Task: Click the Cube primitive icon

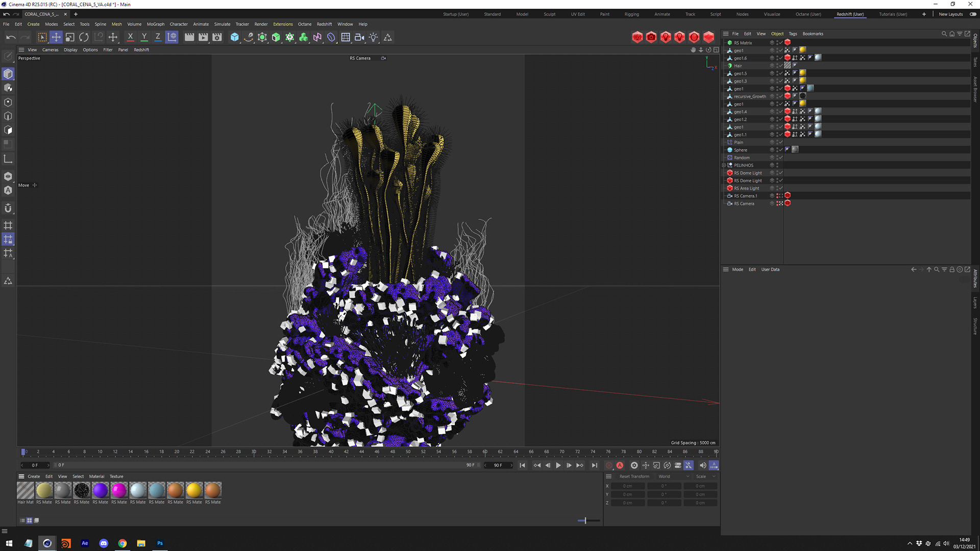Action: click(234, 37)
